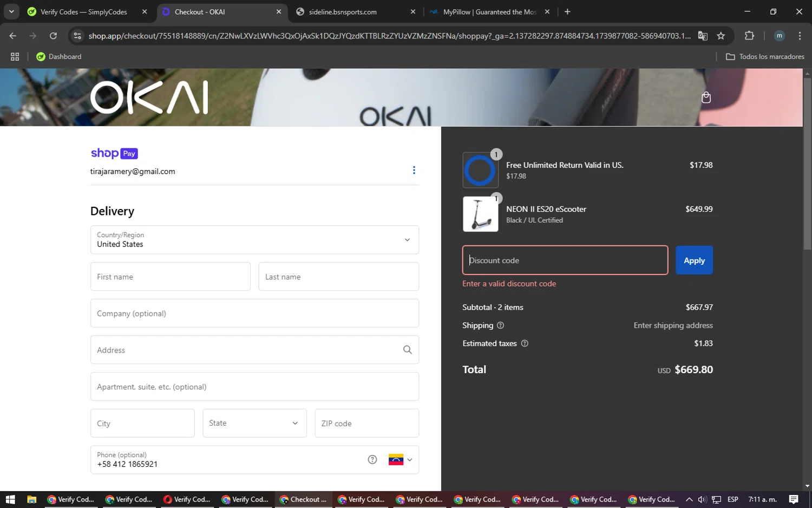Screen dimensions: 812x508
Task: Show hidden system tray icons
Action: [x=689, y=499]
